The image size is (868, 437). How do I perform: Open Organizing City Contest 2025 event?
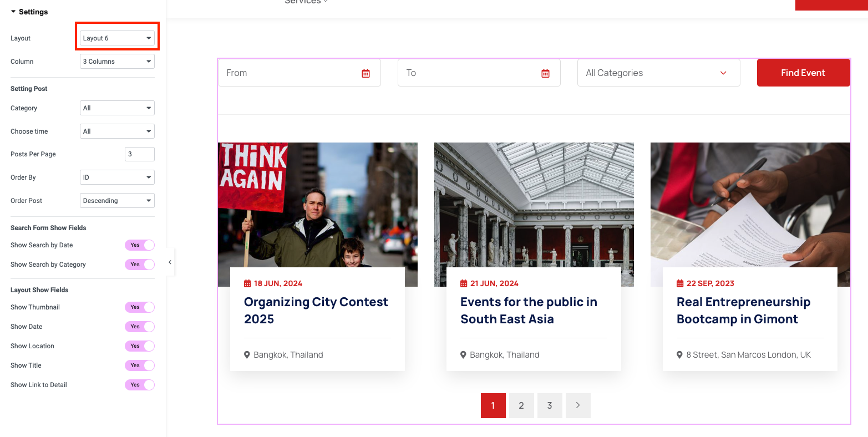[316, 311]
